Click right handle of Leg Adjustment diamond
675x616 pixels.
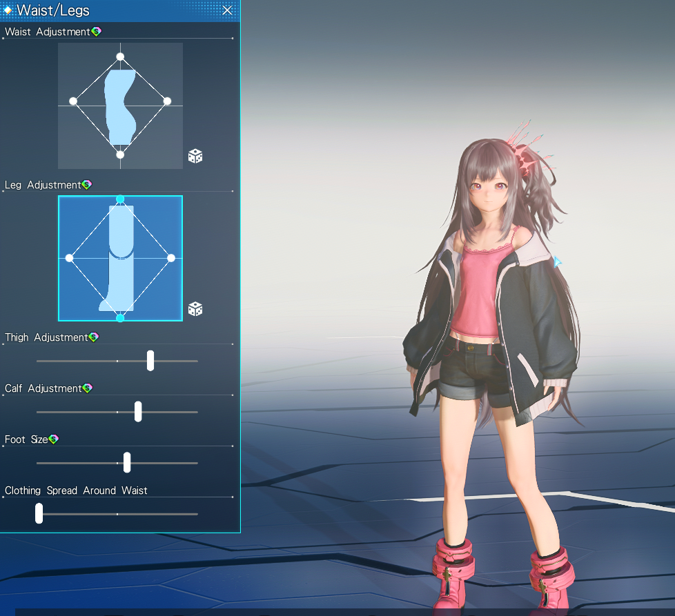click(x=171, y=258)
